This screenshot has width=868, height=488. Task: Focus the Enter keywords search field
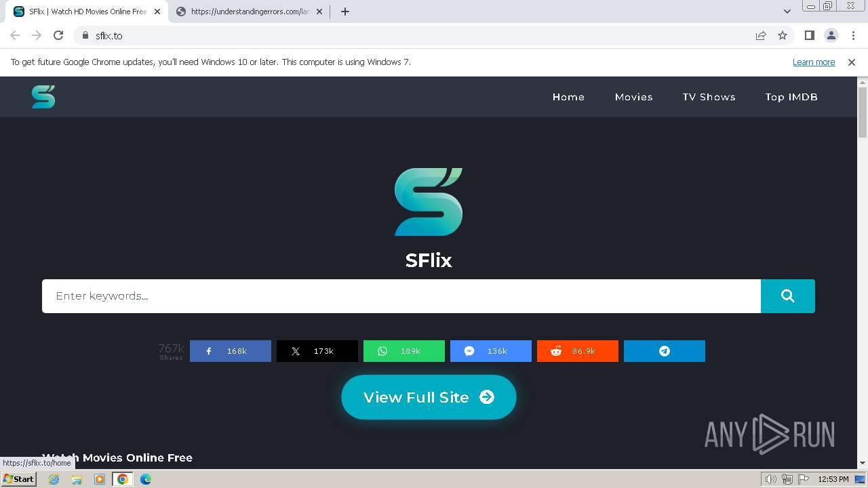(401, 296)
